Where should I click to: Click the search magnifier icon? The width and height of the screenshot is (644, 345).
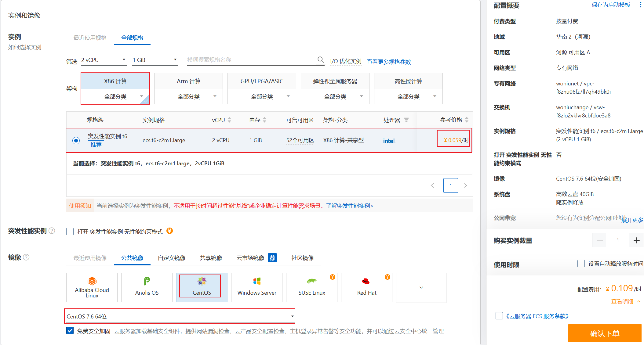(320, 59)
